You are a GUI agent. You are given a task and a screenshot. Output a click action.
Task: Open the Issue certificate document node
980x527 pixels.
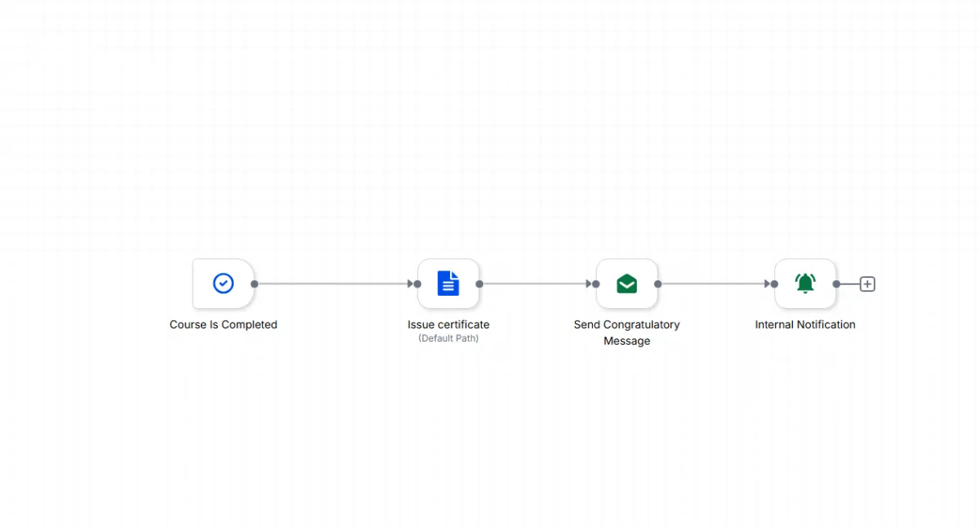(448, 284)
